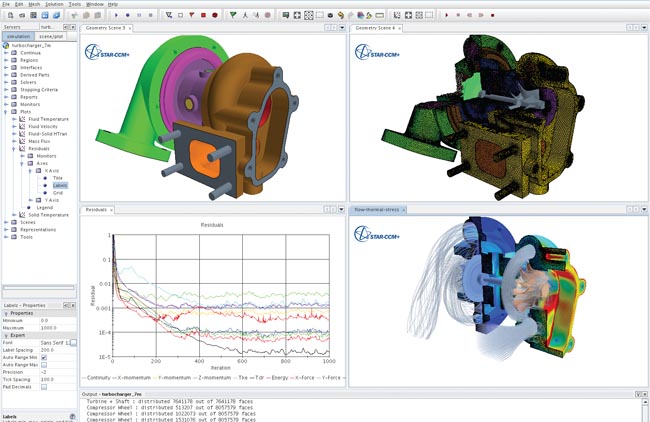Screen dimensions: 650x422
Task: Open the Solution menu
Action: pos(54,4)
